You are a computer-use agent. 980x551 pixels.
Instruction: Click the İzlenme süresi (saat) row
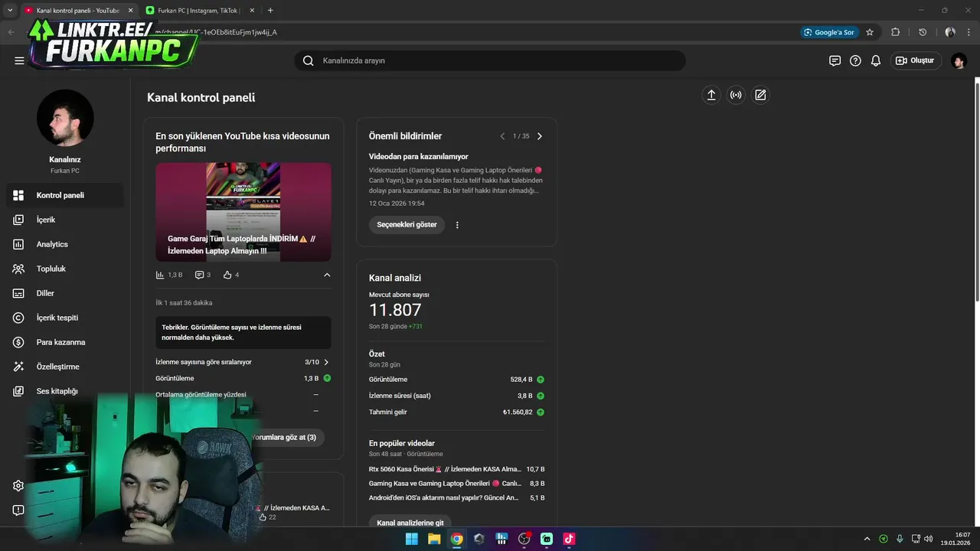point(457,396)
